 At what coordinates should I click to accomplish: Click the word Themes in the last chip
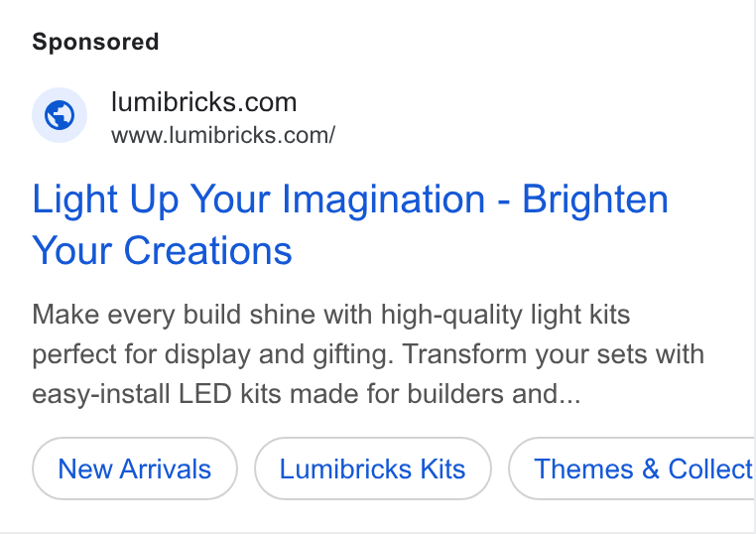point(583,468)
